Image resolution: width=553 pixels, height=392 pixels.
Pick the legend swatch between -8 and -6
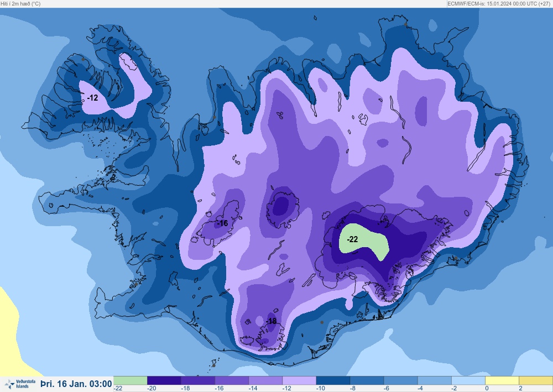point(367,380)
